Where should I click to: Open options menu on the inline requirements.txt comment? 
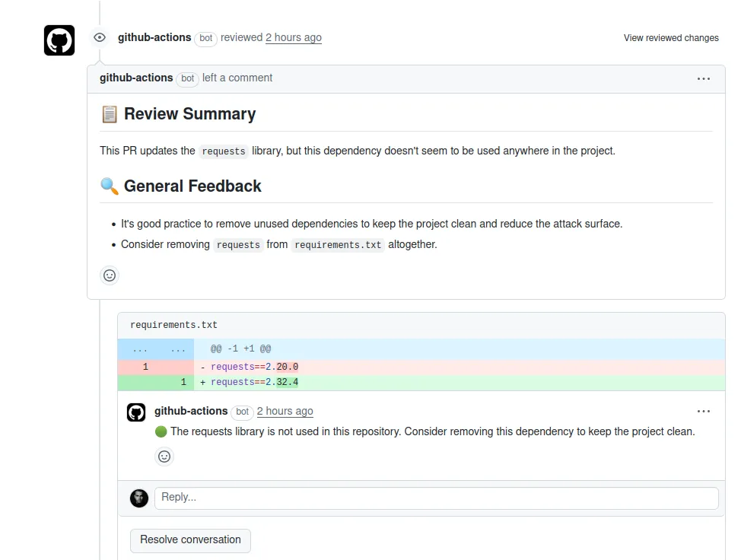703,411
